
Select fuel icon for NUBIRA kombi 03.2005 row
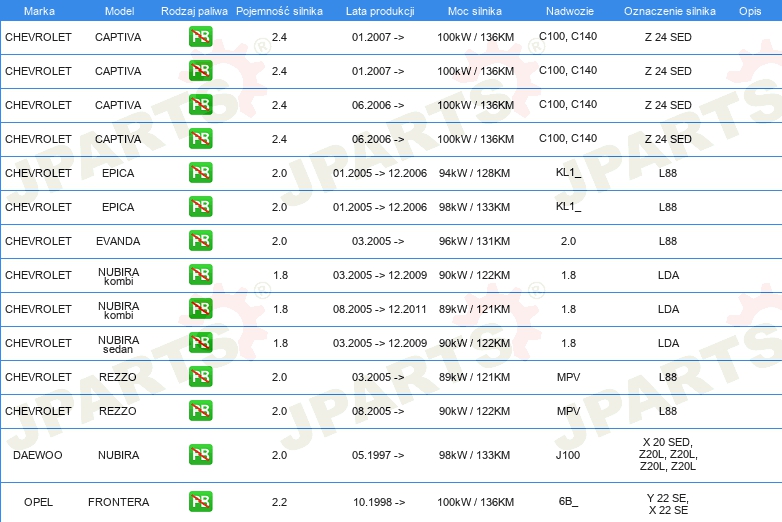coord(200,274)
